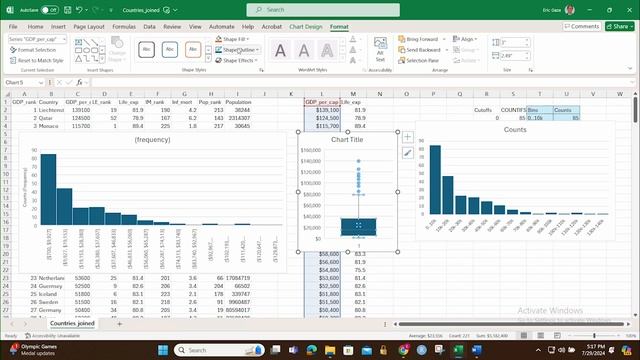Open Bring Forward dropdown arrow
640x360 pixels.
click(444, 39)
